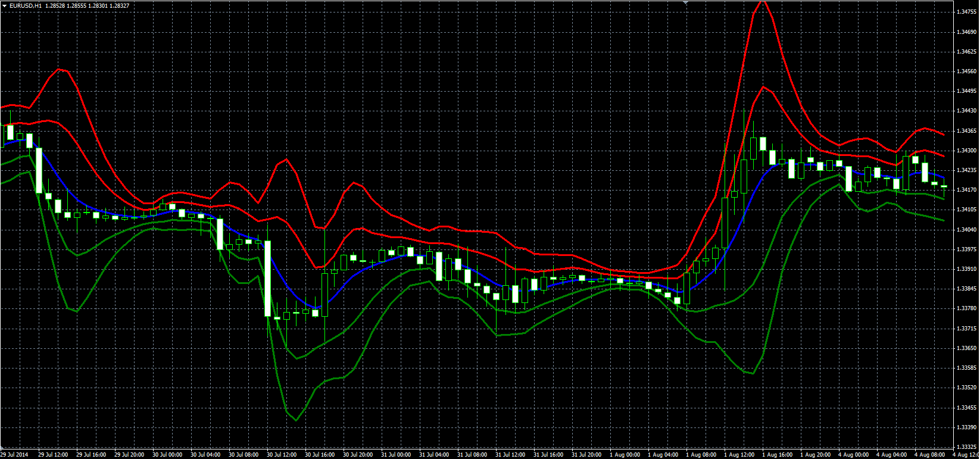Click the 1.34365 price axis label
This screenshot has width=980, height=459.
click(x=967, y=131)
